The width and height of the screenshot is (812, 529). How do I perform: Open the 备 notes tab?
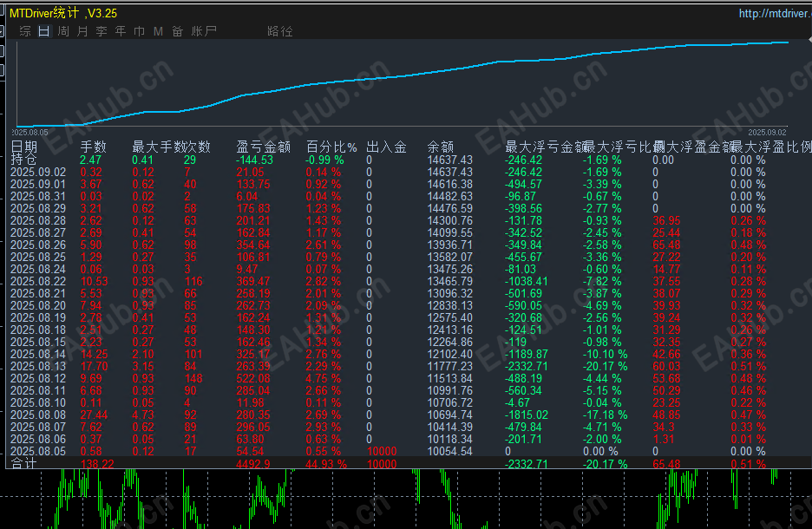pos(177,31)
